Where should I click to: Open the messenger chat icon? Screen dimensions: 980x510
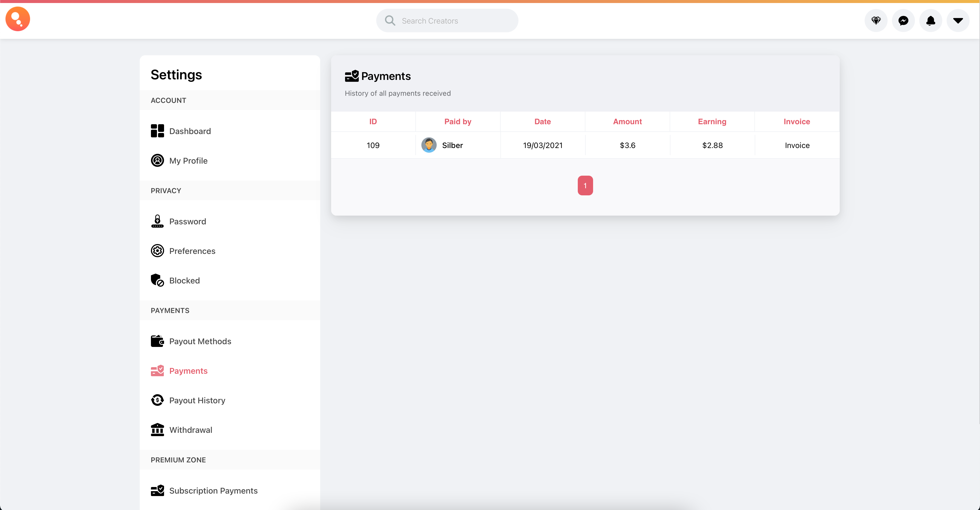click(x=903, y=21)
